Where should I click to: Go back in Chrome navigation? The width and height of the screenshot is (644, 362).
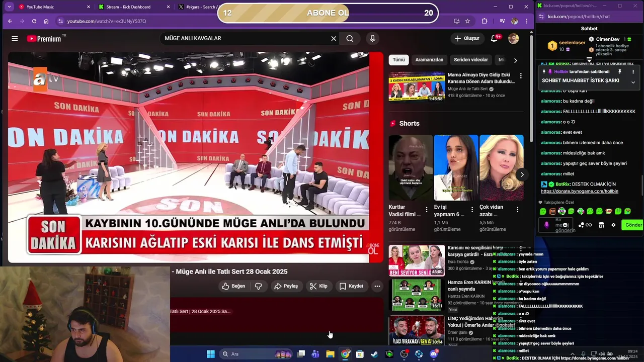pos(10,21)
